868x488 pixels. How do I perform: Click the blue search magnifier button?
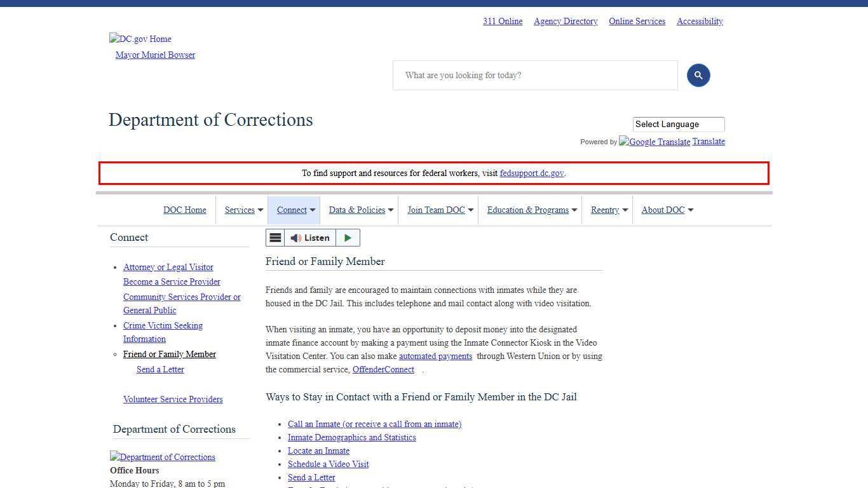tap(698, 75)
